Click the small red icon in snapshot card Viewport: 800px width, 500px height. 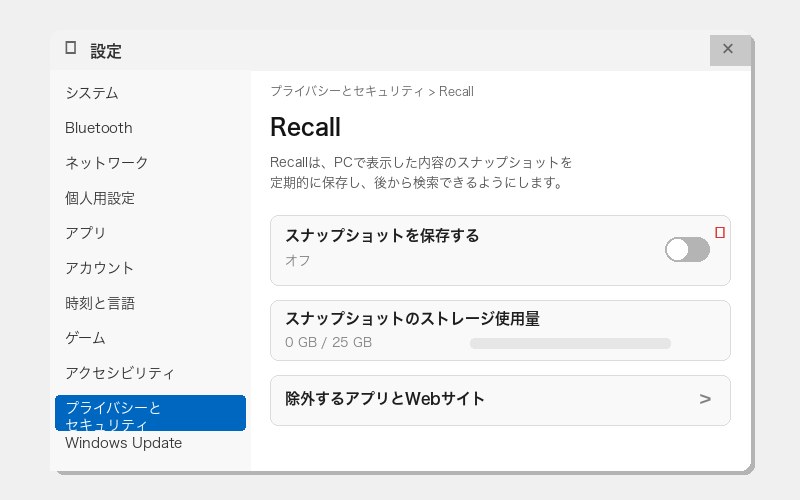click(720, 233)
